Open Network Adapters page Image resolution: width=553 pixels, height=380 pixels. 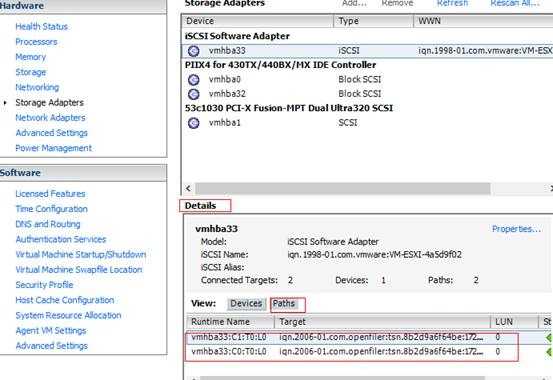pyautogui.click(x=50, y=117)
